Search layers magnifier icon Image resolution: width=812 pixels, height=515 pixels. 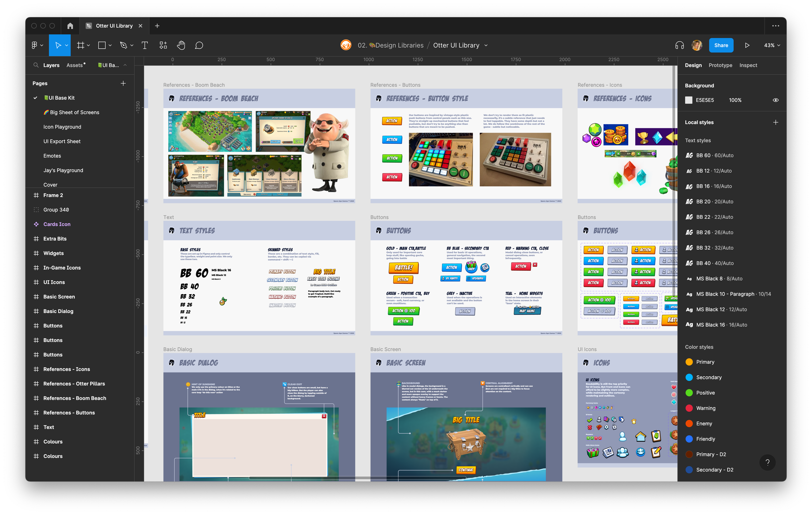point(36,65)
